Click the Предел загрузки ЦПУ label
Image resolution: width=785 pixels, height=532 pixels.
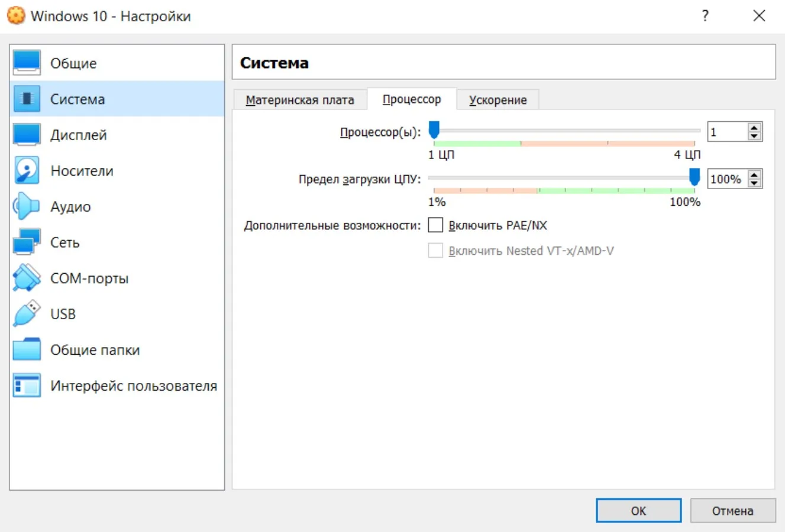click(360, 179)
